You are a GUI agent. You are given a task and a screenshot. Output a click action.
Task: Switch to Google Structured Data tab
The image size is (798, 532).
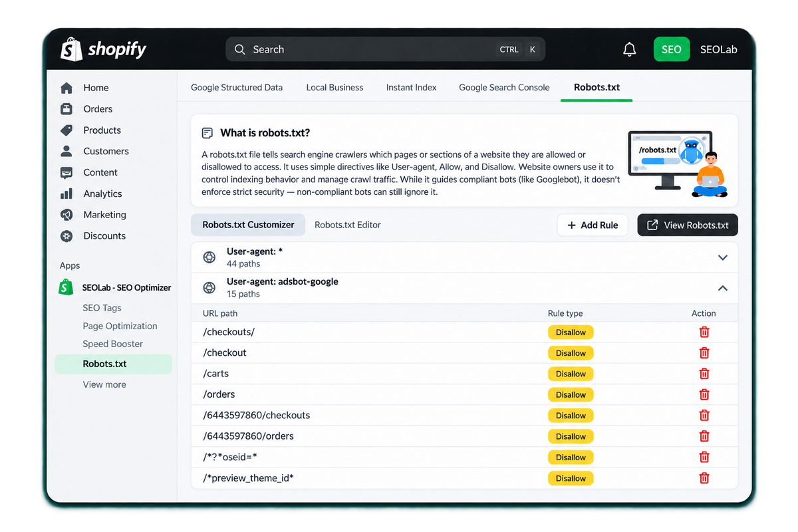237,87
